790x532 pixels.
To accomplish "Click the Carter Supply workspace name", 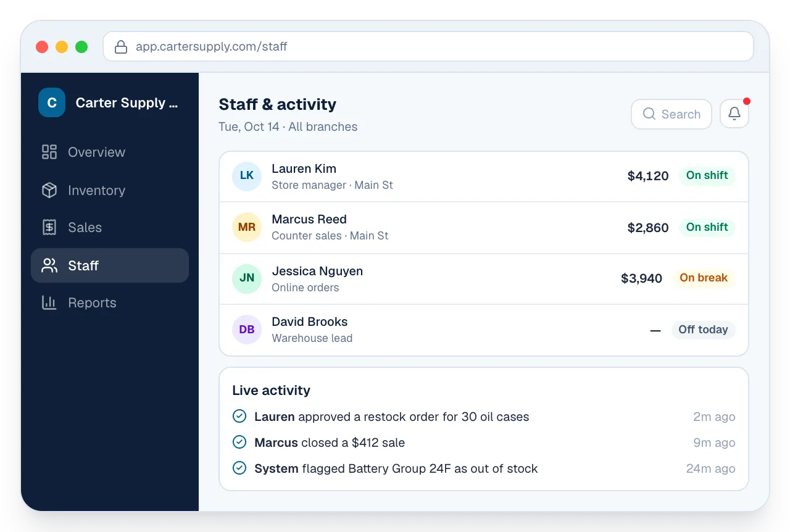I will tap(127, 103).
